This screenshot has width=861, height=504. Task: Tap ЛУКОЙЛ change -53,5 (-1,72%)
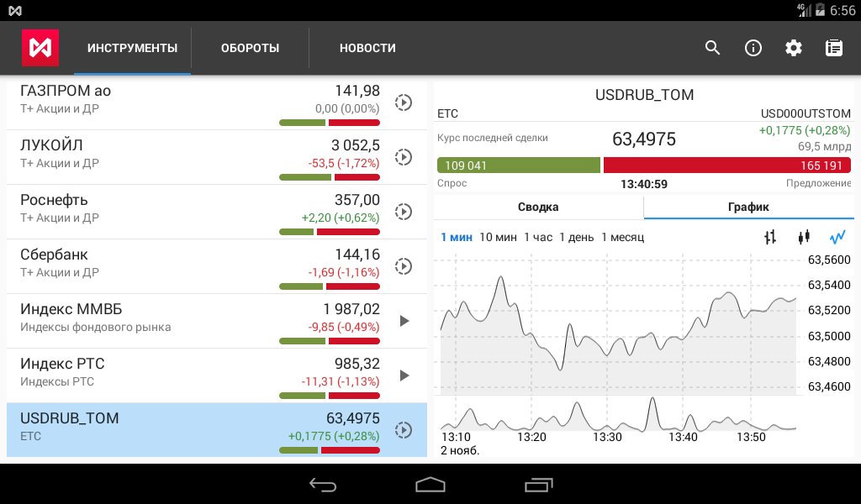coord(344,163)
